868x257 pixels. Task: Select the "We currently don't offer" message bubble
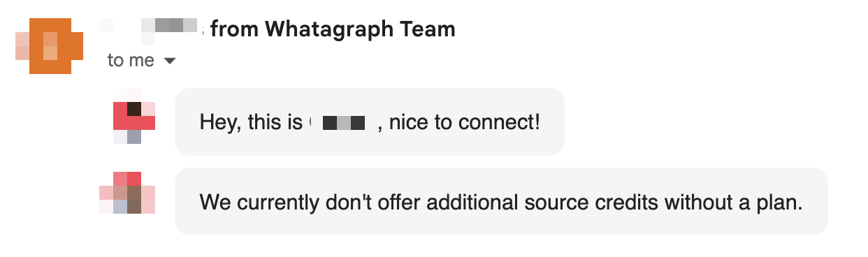[x=501, y=201]
